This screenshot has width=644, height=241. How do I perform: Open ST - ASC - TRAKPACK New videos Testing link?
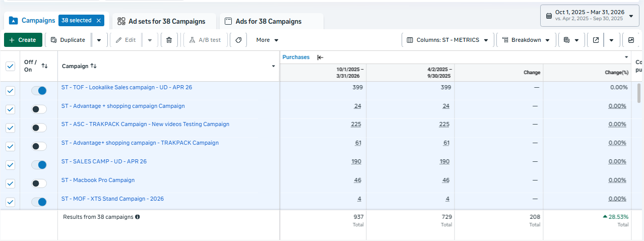click(x=145, y=124)
